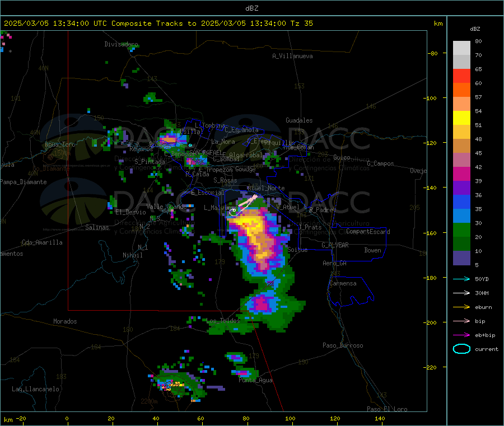Click the white 30HM arrow legend icon
This screenshot has height=426, width=504.
(x=461, y=293)
